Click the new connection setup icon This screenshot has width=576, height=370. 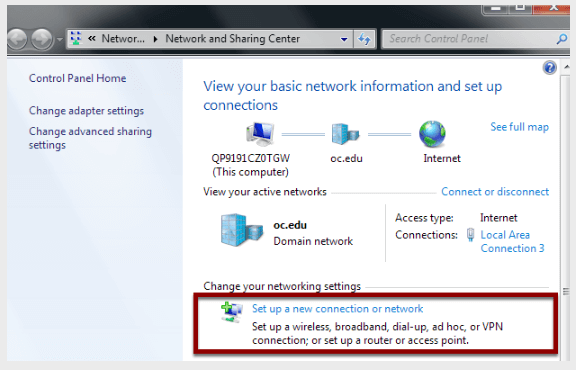tap(231, 312)
